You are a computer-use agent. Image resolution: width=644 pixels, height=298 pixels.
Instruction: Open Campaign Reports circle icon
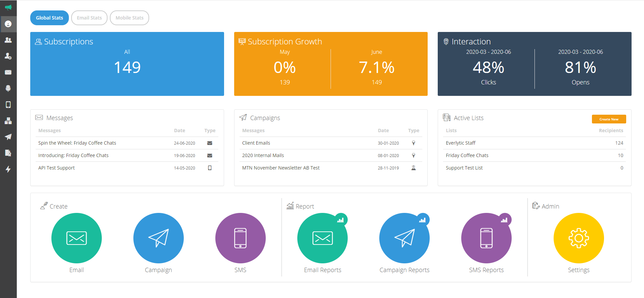tap(404, 238)
